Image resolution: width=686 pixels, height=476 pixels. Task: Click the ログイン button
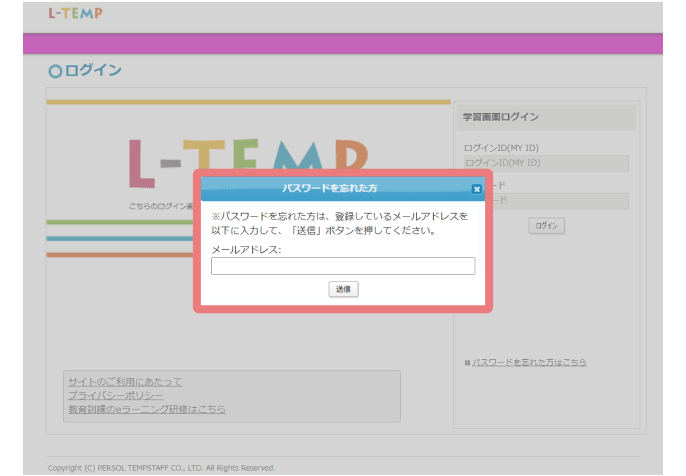pos(546,226)
